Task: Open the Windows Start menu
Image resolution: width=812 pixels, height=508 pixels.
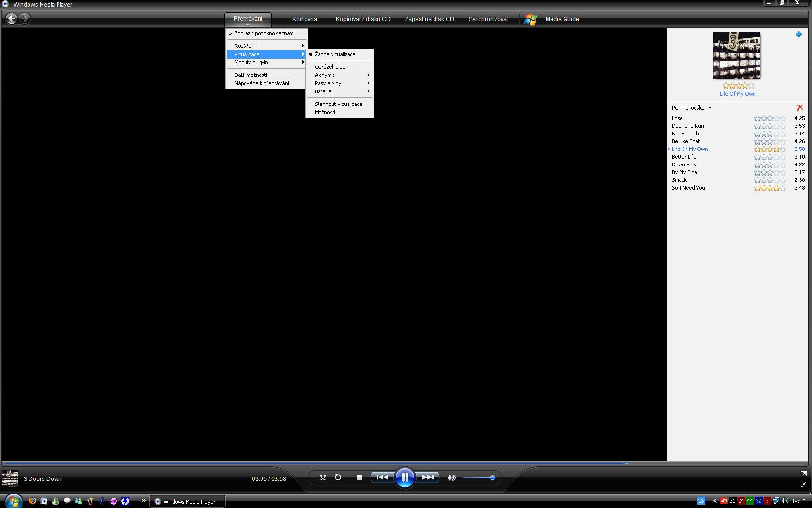Action: 13,501
